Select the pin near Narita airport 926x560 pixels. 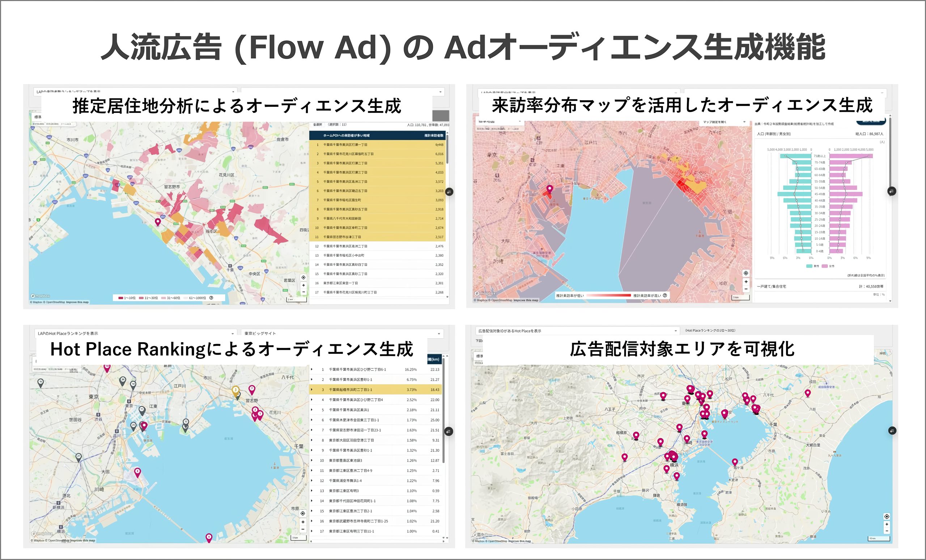pyautogui.click(x=807, y=393)
